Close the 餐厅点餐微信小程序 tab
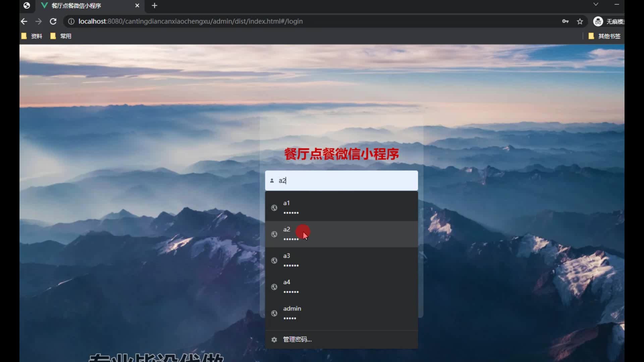 coord(137,5)
